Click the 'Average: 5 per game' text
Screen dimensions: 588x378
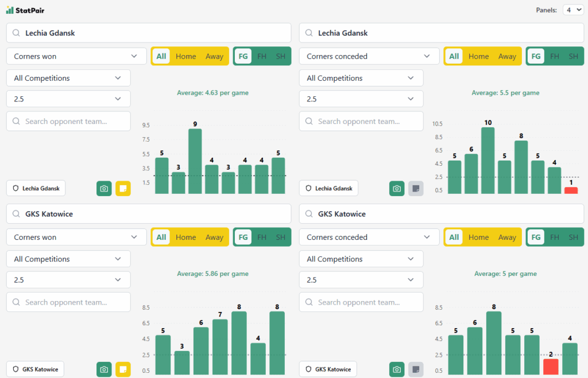[505, 274]
